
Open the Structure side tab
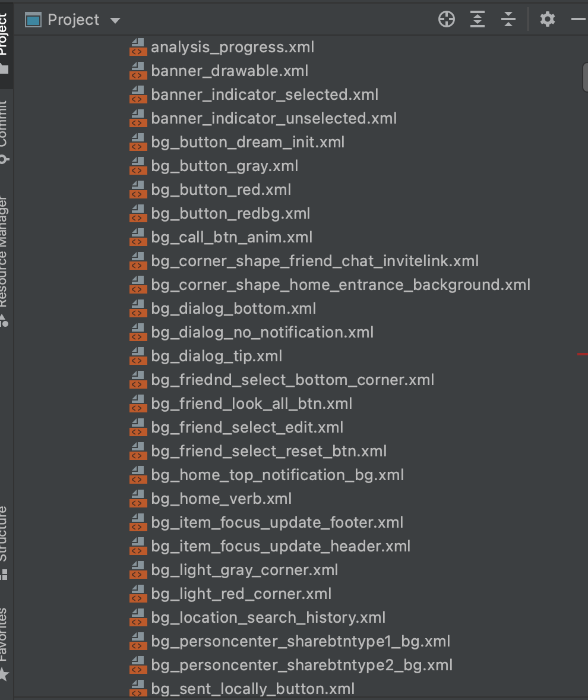pos(4,543)
